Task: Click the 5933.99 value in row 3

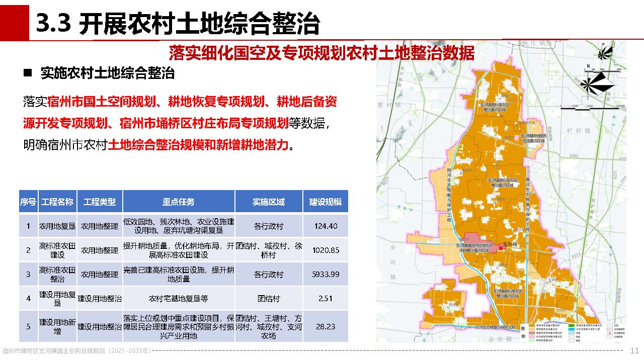Action: pyautogui.click(x=325, y=274)
